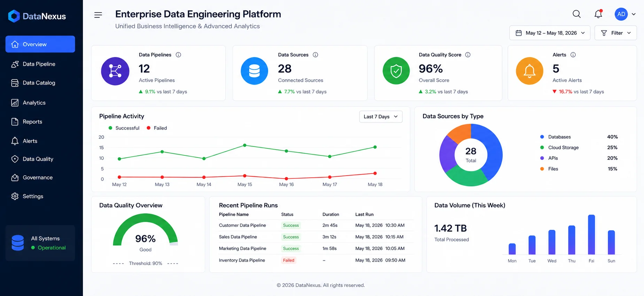This screenshot has width=644, height=296.
Task: Sort by the Last Run column header
Action: [x=364, y=214]
